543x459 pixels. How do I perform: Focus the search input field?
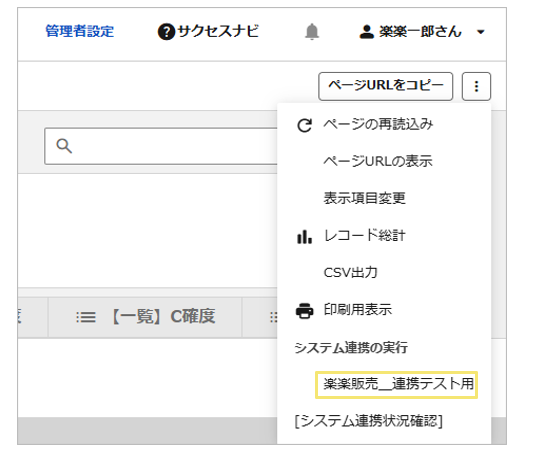click(x=161, y=146)
